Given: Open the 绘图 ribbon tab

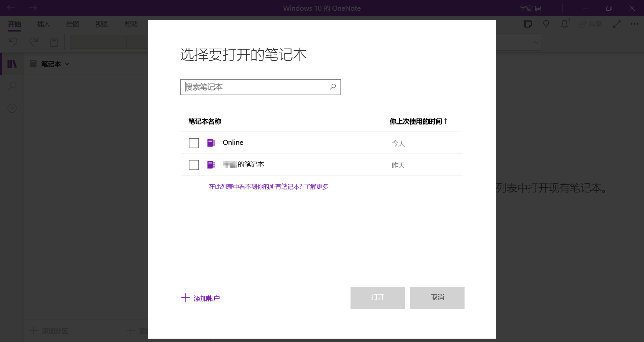Looking at the screenshot, I should coord(73,24).
